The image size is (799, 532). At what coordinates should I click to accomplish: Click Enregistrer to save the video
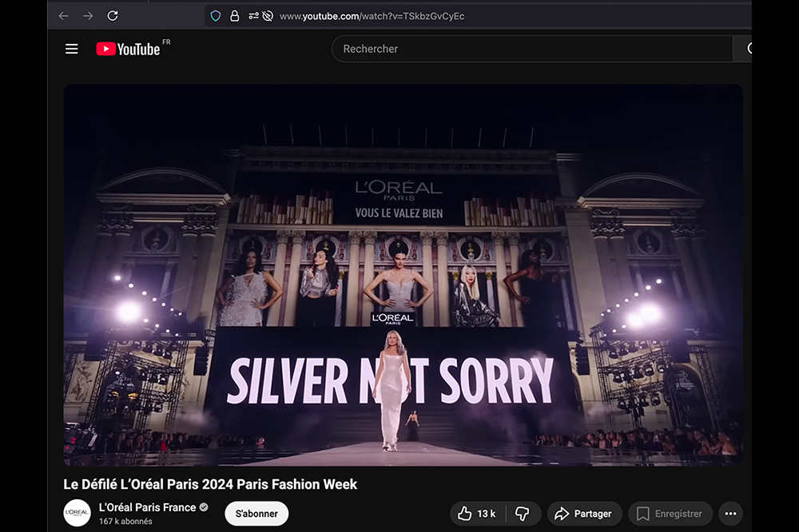coord(670,514)
